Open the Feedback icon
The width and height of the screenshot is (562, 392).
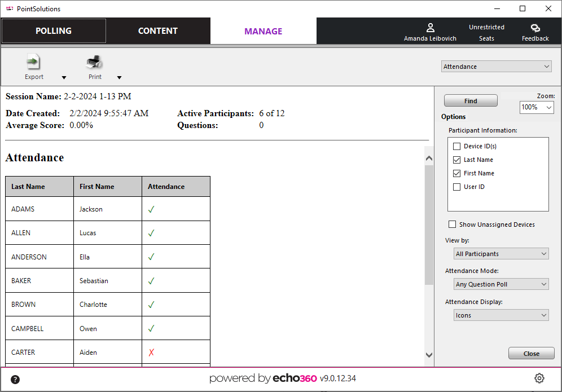[535, 28]
